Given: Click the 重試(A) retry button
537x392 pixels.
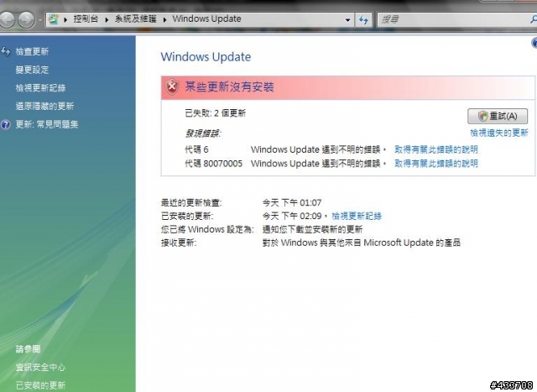Looking at the screenshot, I should coord(498,116).
